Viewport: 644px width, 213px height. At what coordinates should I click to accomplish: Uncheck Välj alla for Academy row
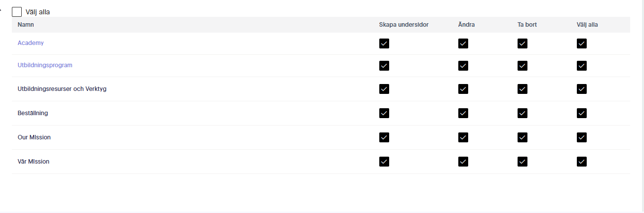[582, 43]
